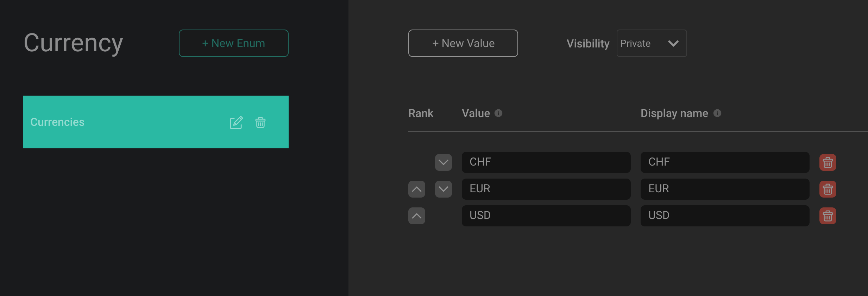Delete the USD value row
This screenshot has width=868, height=296.
click(x=828, y=216)
